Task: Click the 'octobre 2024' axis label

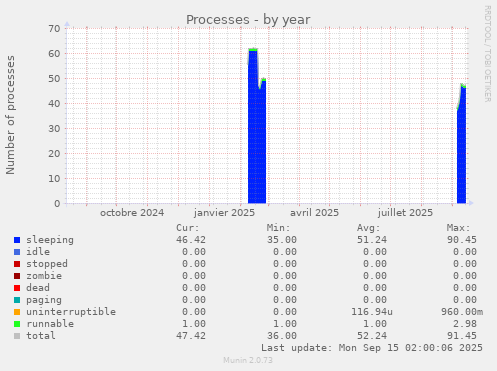Action: click(x=132, y=213)
